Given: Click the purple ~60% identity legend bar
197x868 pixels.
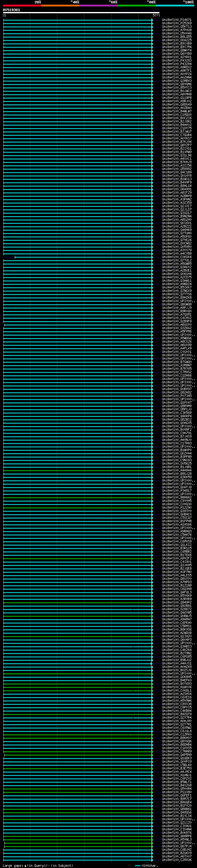Looking at the screenshot, I should coord(98,6).
